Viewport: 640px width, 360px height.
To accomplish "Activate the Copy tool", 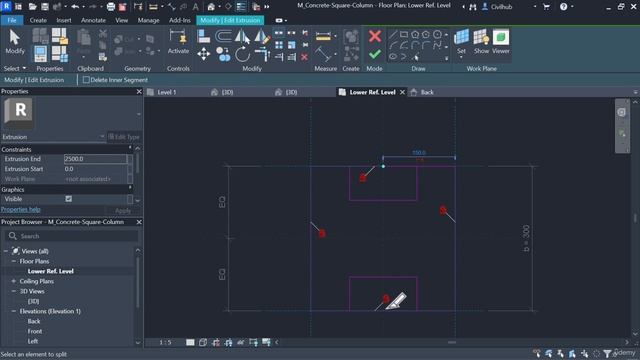I will 223,54.
